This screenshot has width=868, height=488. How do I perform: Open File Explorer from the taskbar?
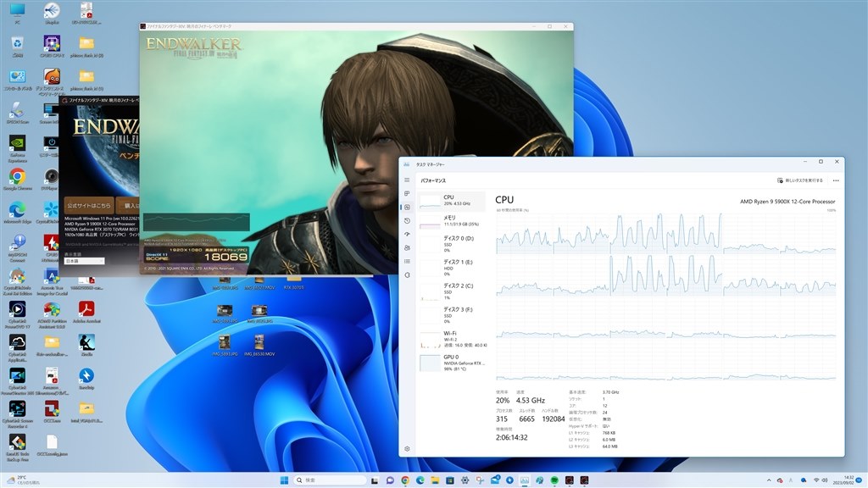coord(435,480)
